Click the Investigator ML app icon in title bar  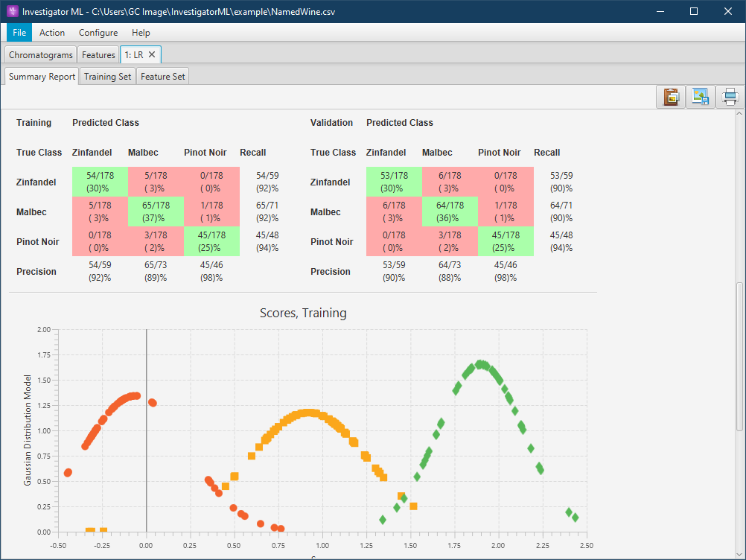tap(12, 12)
